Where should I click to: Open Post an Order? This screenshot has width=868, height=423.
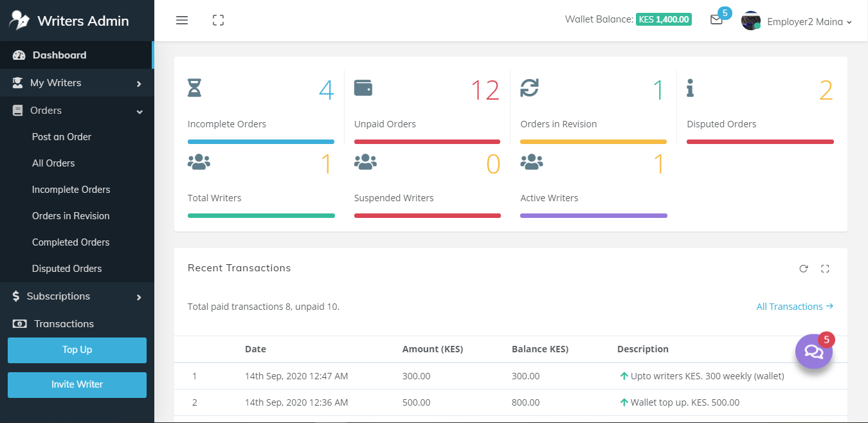tap(62, 137)
